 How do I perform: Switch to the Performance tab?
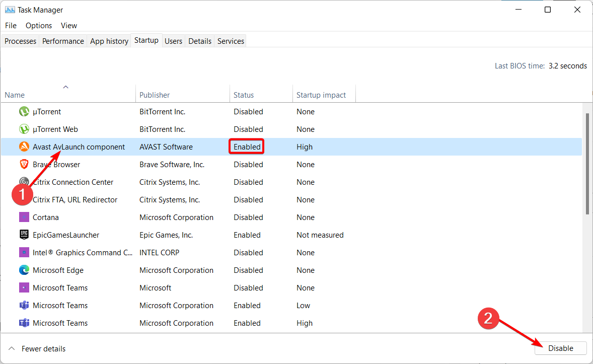click(x=63, y=41)
